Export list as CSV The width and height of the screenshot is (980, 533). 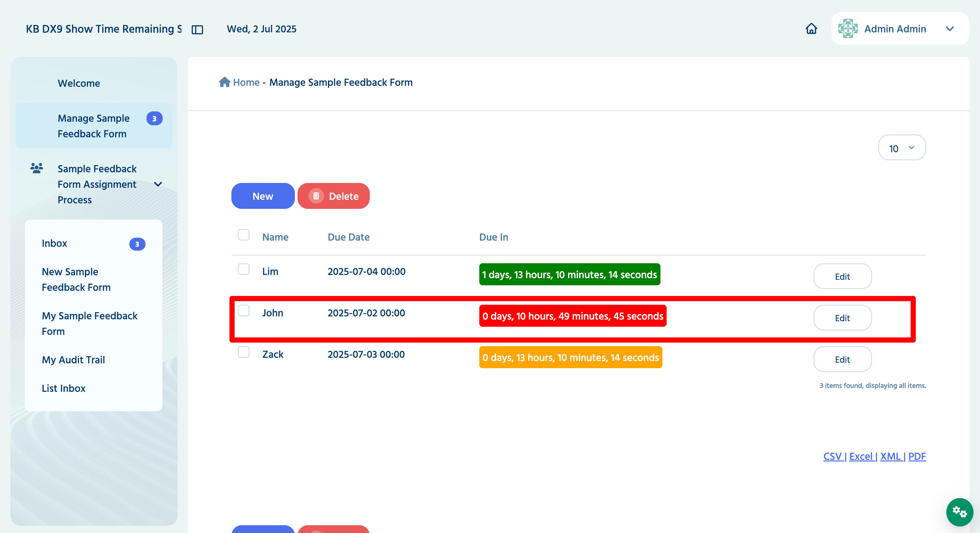tap(833, 456)
